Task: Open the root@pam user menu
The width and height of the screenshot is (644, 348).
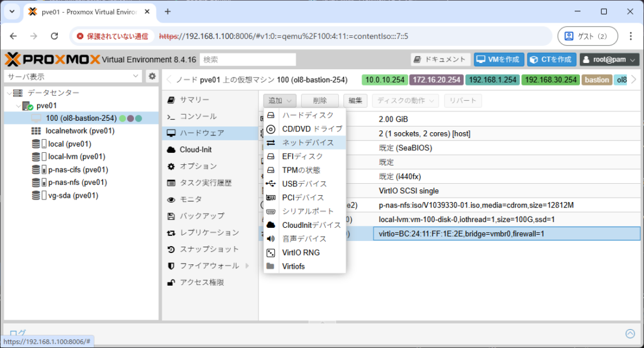Action: pos(609,60)
